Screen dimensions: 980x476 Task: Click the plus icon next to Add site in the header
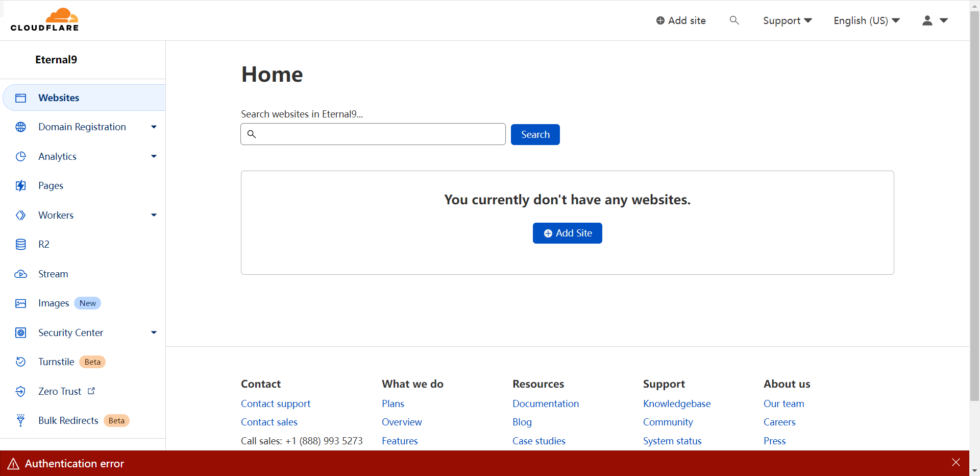pos(660,20)
